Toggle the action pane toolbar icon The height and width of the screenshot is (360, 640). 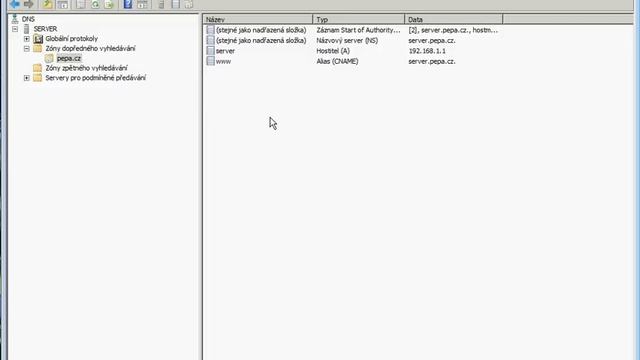[142, 4]
